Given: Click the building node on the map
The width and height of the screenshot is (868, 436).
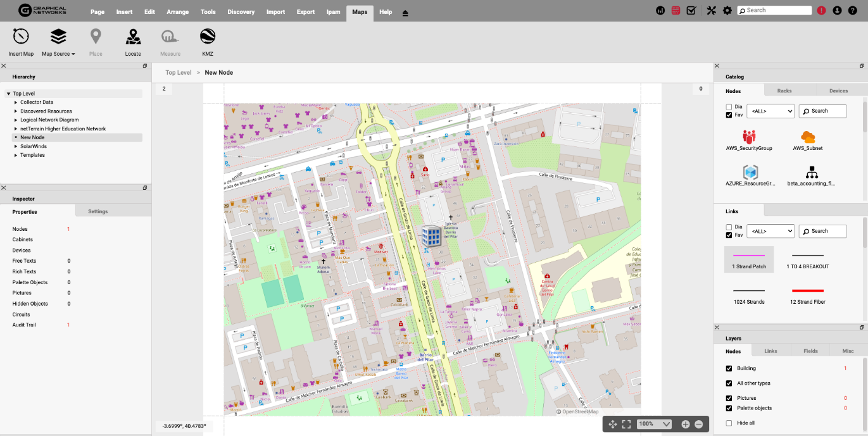Looking at the screenshot, I should [x=431, y=235].
